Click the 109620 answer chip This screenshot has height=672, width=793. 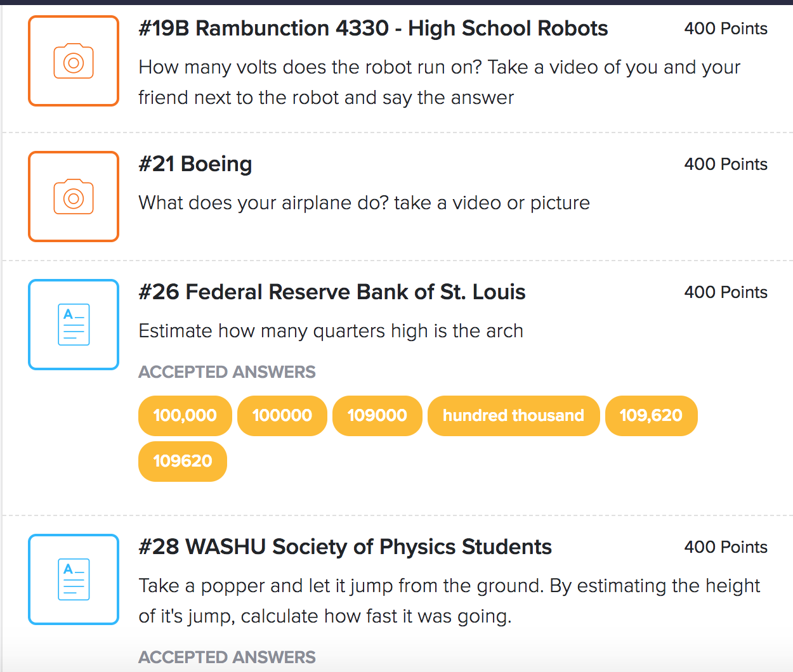pyautogui.click(x=183, y=462)
